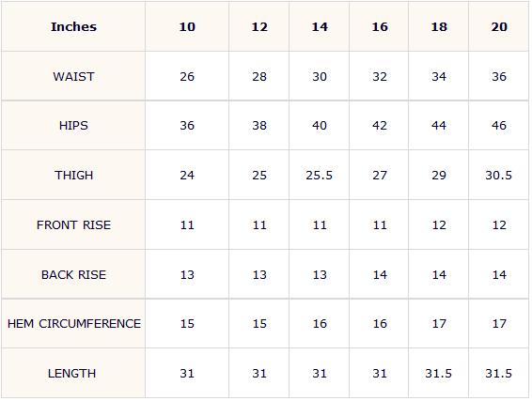Select the HEM CIRCUMFERENCE row label
The height and width of the screenshot is (401, 532).
coord(74,323)
